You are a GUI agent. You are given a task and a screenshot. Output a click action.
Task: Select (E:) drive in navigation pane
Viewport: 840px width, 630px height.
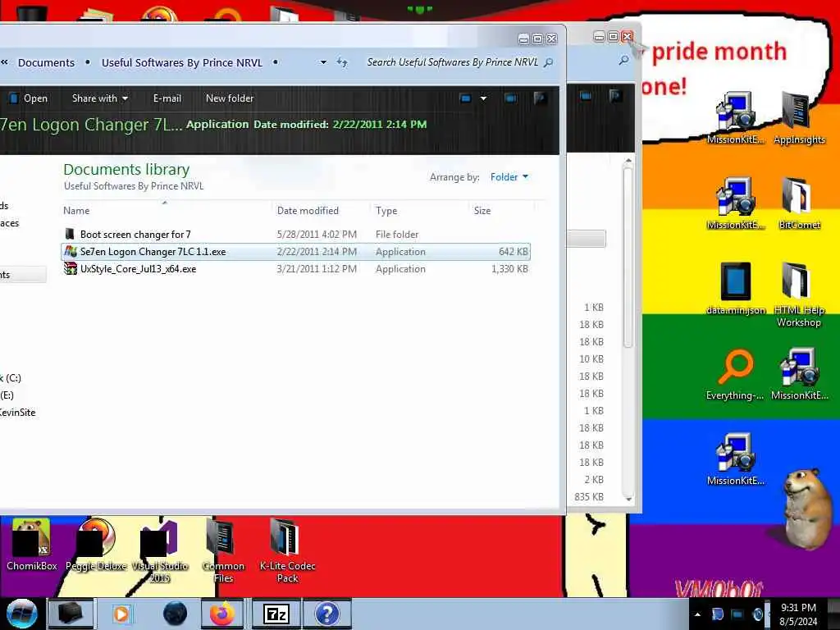point(7,395)
